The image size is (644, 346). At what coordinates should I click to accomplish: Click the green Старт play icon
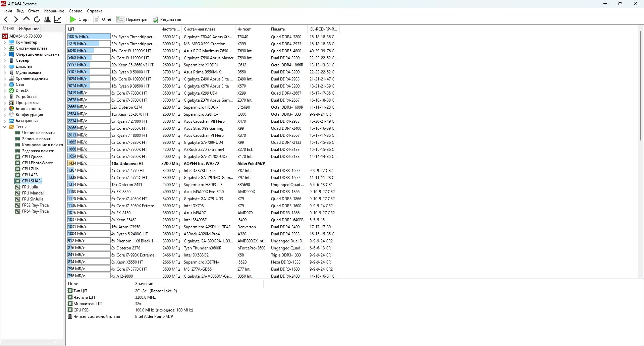point(73,19)
